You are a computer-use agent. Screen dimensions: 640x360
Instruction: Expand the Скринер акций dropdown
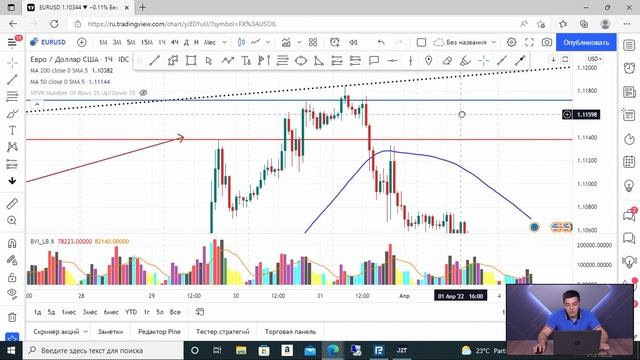85,331
